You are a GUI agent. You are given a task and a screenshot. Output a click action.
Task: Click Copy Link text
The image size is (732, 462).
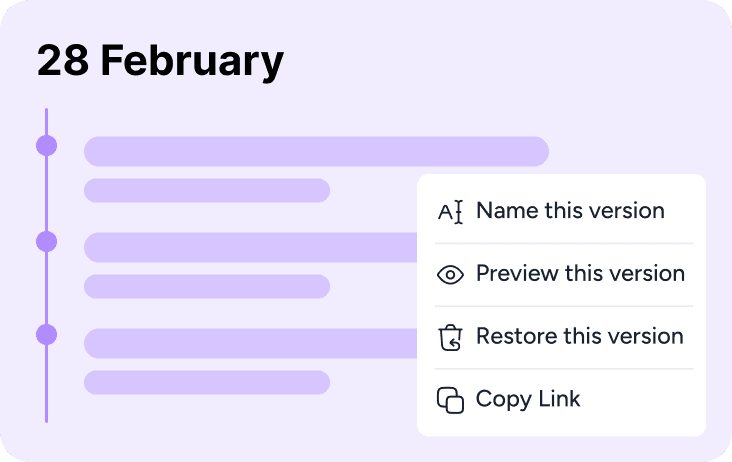528,399
